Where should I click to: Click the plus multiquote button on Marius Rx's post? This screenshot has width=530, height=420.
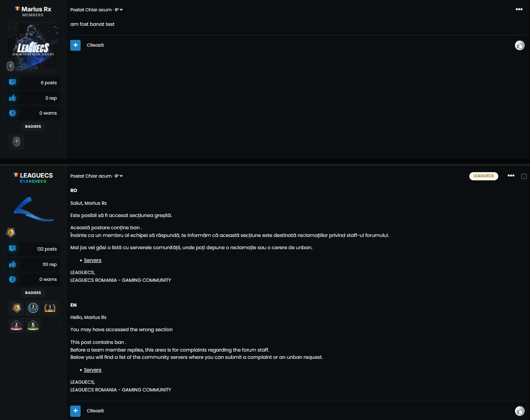(x=75, y=45)
